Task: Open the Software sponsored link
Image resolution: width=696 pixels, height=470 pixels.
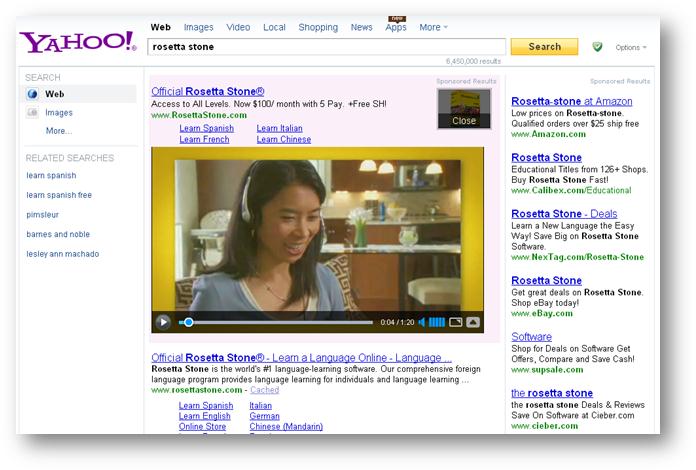Action: coord(531,336)
